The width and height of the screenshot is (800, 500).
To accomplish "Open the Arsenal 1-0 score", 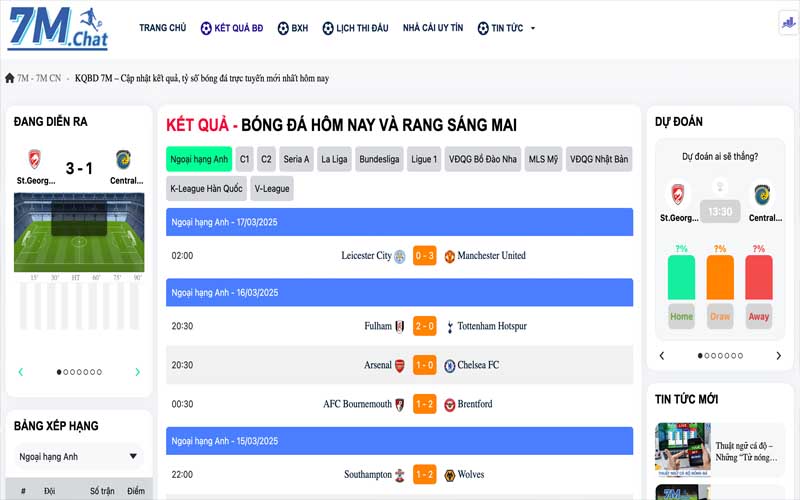I will [424, 365].
